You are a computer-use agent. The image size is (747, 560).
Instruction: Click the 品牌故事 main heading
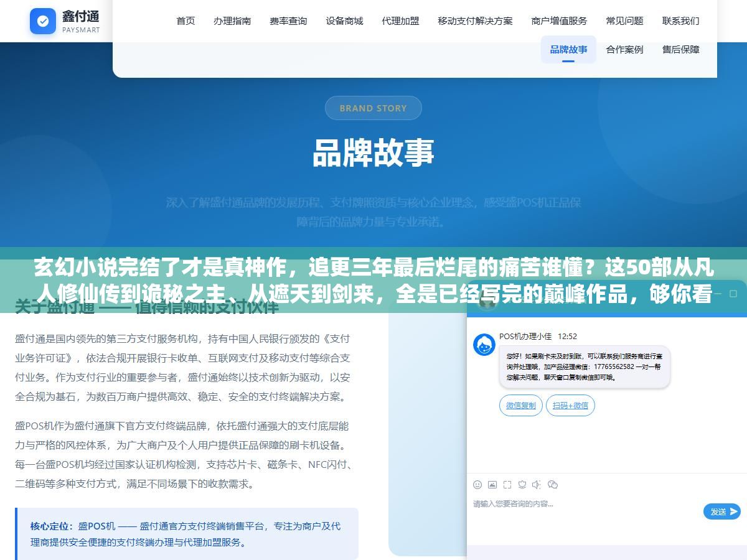click(373, 153)
